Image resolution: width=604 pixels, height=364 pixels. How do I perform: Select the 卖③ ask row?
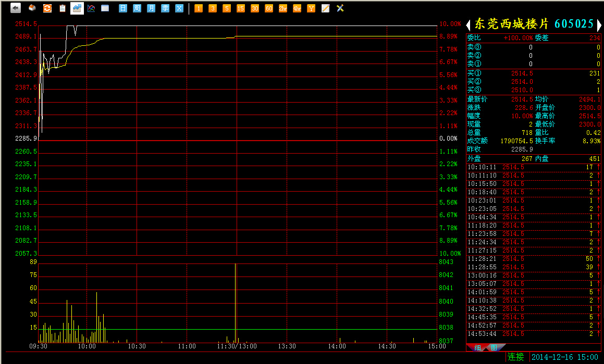pyautogui.click(x=534, y=47)
